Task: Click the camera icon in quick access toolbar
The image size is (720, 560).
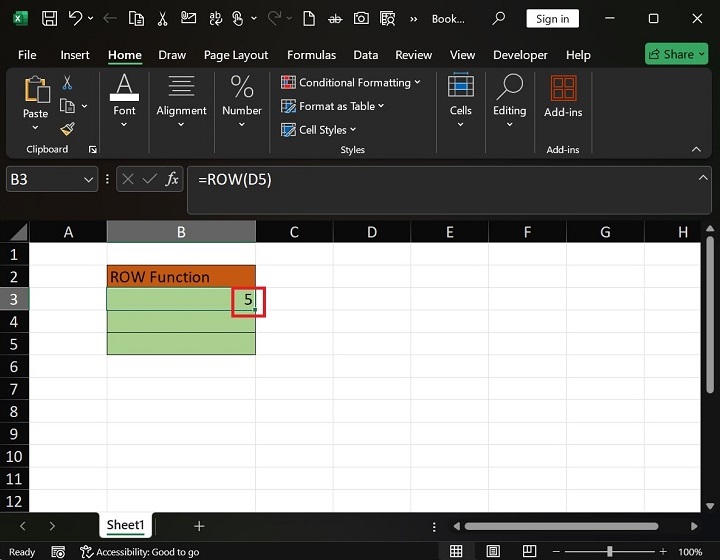Action: 359,19
